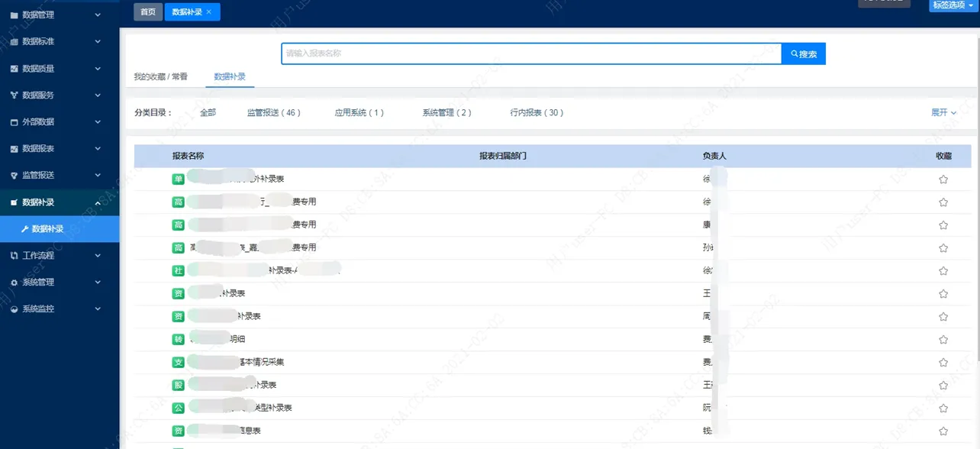Image resolution: width=980 pixels, height=449 pixels.
Task: Toggle favorite star for the first report row
Action: coord(943,179)
